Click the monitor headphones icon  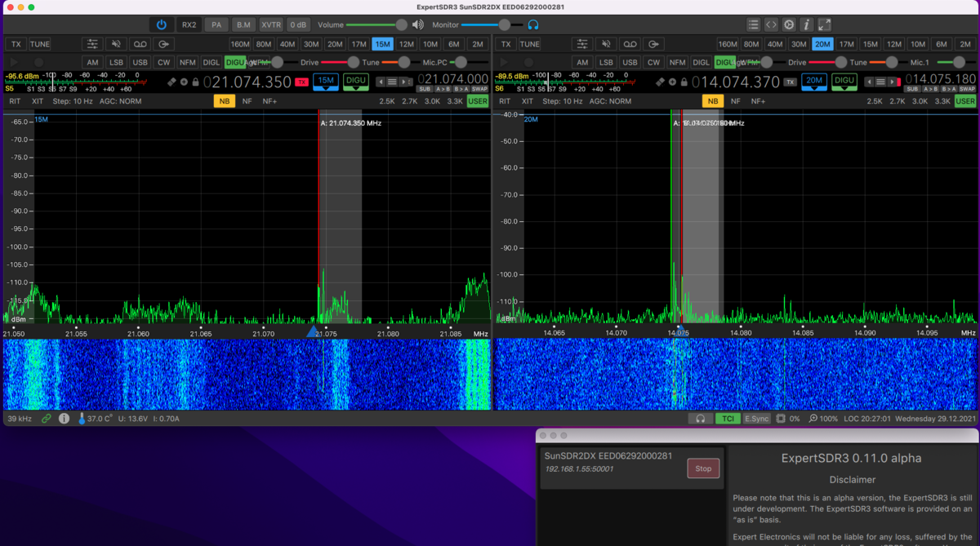pos(533,24)
